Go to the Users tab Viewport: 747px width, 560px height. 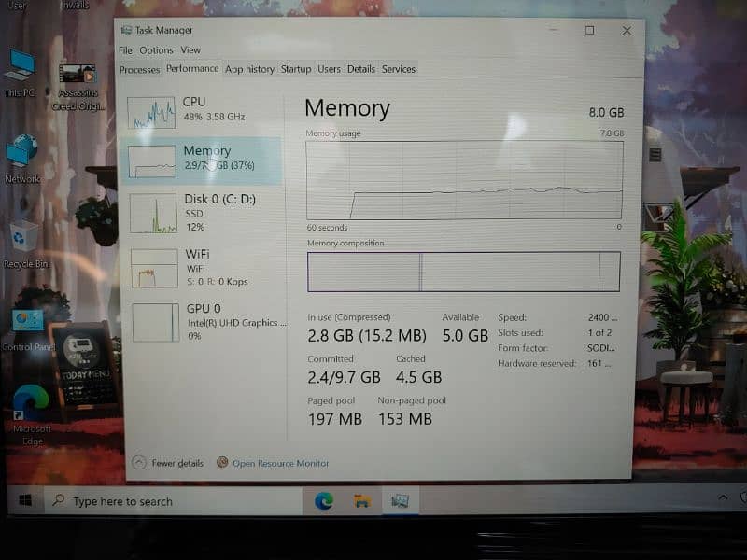[330, 69]
